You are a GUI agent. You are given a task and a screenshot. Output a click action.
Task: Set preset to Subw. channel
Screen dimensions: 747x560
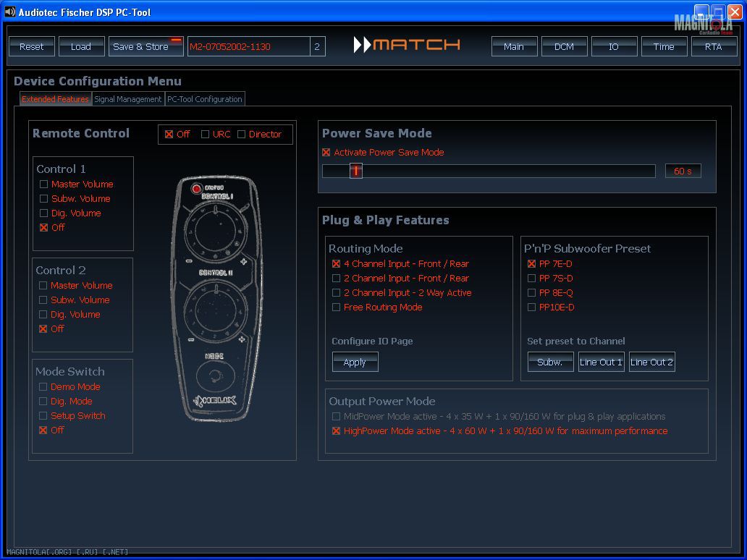(x=550, y=362)
